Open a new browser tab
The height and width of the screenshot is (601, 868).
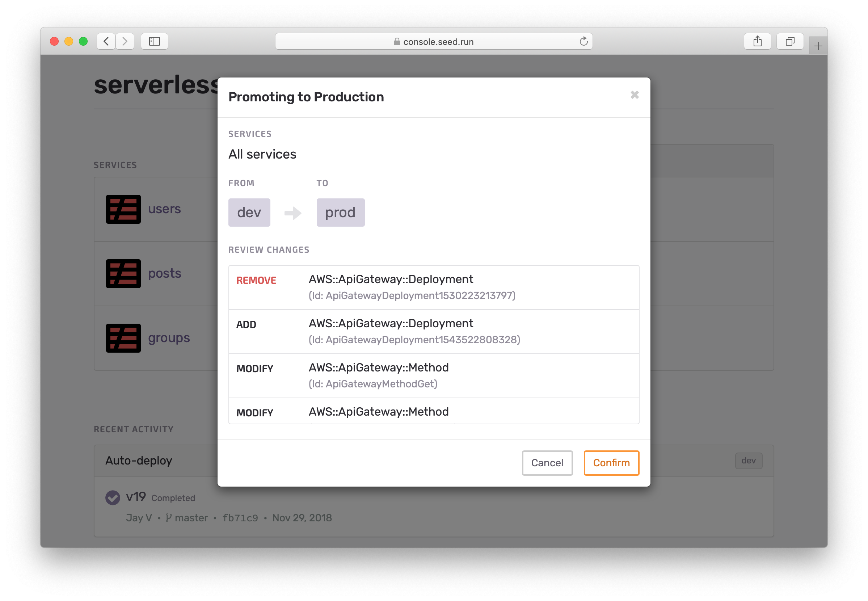818,46
